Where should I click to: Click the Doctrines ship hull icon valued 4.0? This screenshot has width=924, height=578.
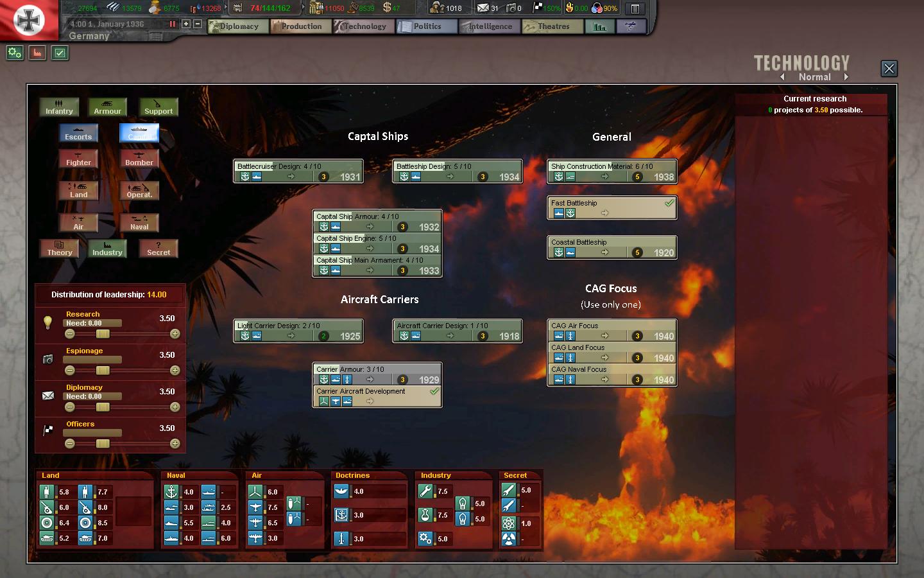click(341, 491)
